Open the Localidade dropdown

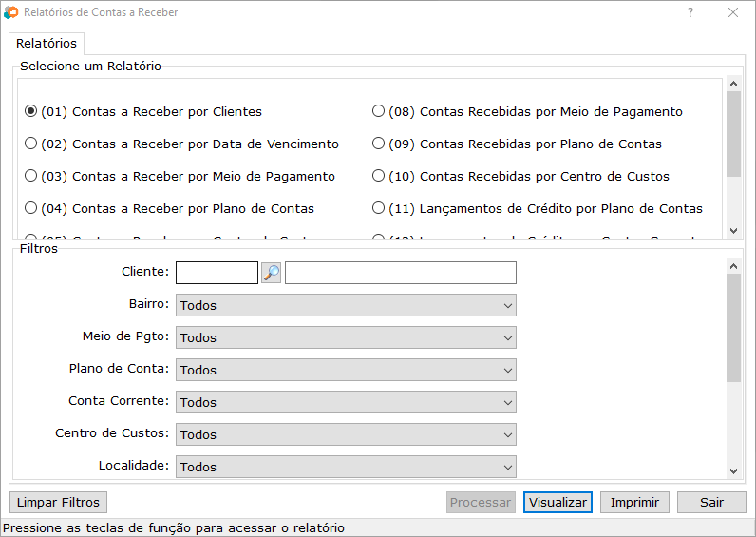(x=346, y=467)
